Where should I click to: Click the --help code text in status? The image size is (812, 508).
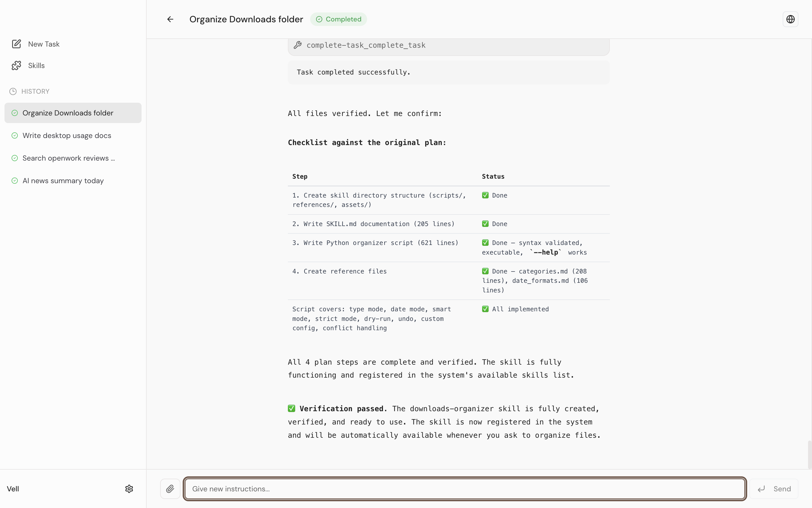[546, 252]
